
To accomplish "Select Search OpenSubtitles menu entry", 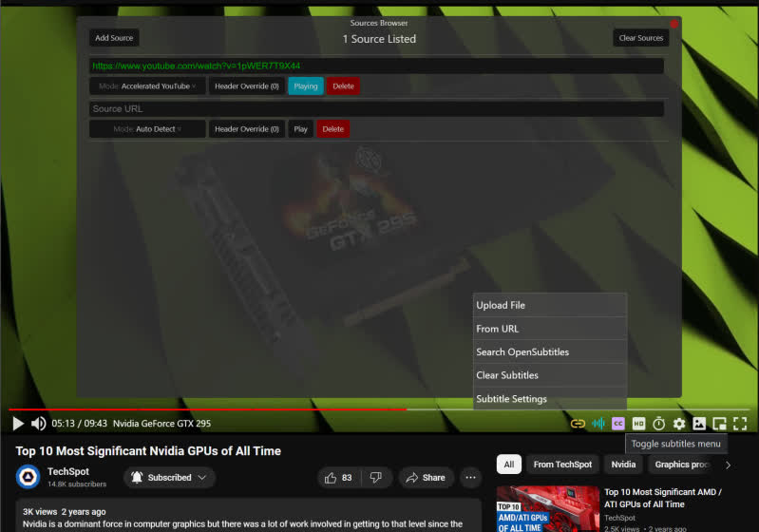I will [550, 351].
